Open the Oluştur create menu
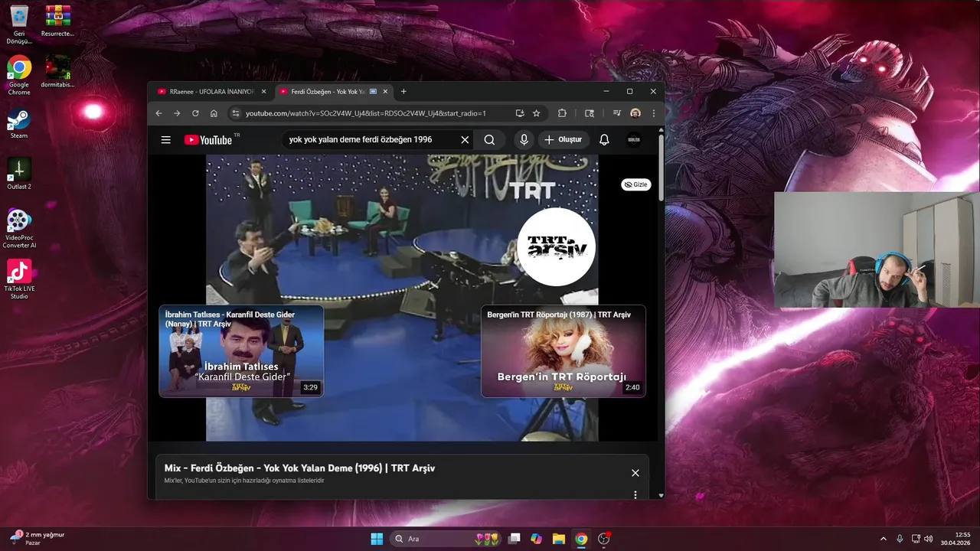 point(563,140)
